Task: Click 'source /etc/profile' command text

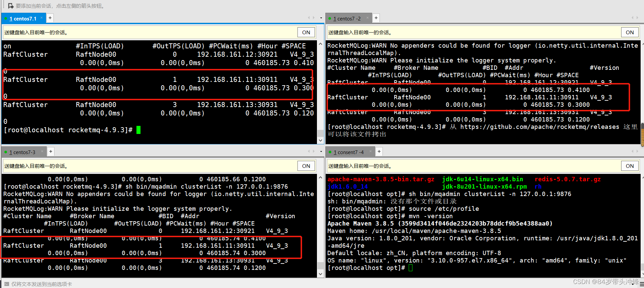Action: (444, 209)
